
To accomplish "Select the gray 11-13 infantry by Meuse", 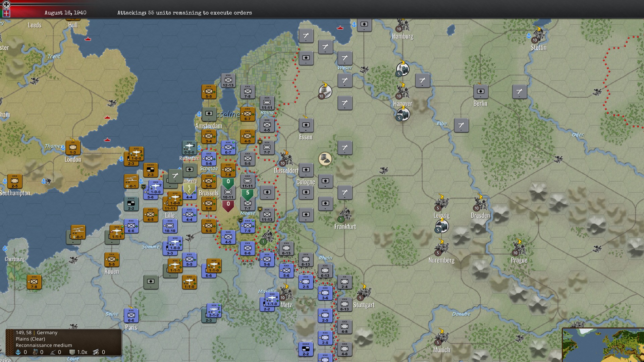I will tap(267, 215).
